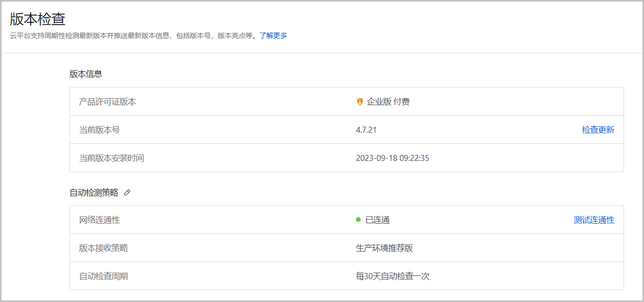The width and height of the screenshot is (644, 302).
Task: Click the 当前版本安装时间 row label
Action: (112, 158)
